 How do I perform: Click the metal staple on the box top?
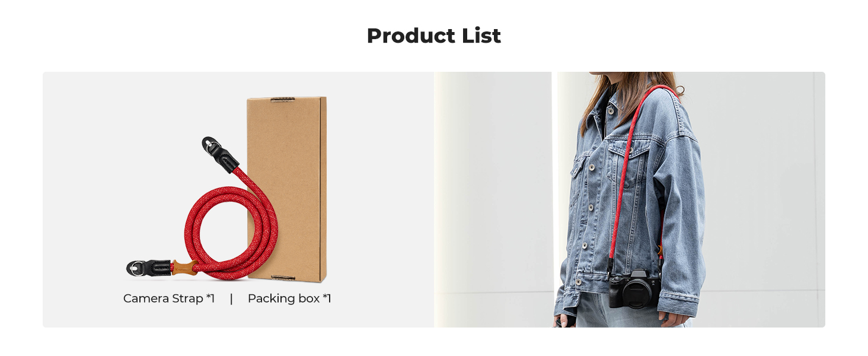[283, 99]
